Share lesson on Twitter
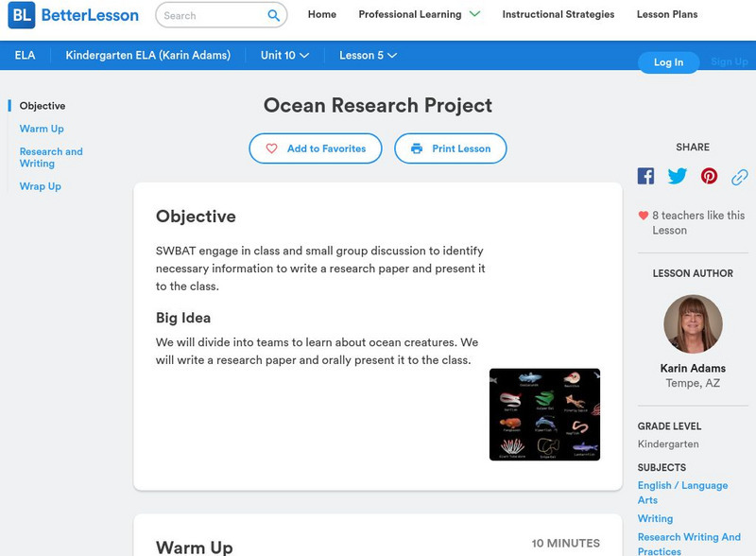Screen dimensions: 756x556 pos(677,176)
